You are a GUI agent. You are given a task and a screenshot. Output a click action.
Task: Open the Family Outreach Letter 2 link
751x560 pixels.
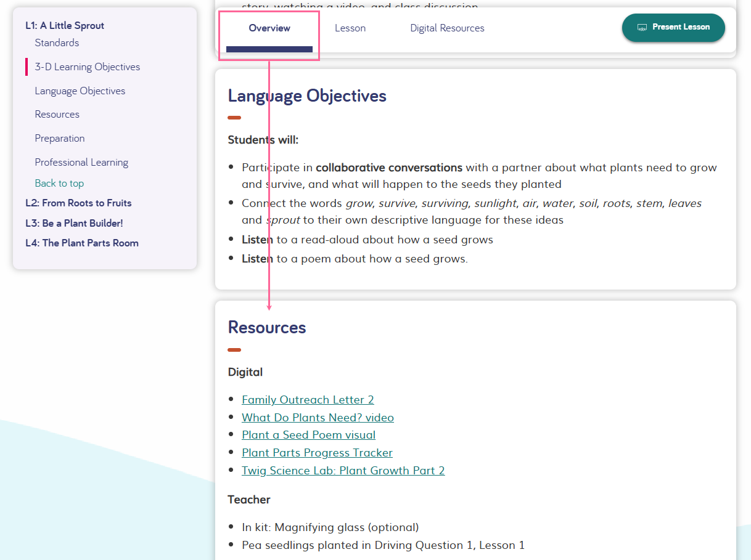click(307, 399)
